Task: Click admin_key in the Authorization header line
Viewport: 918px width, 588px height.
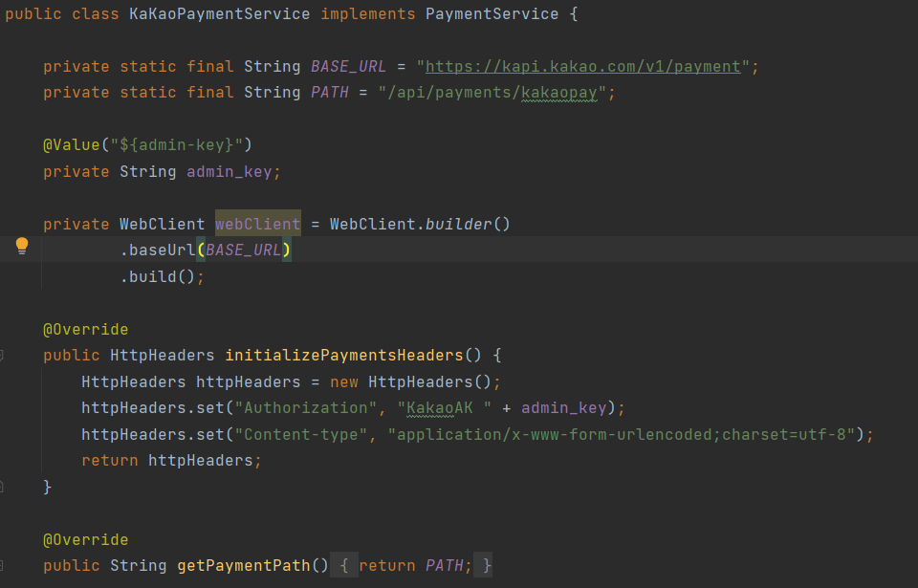Action: (x=564, y=407)
